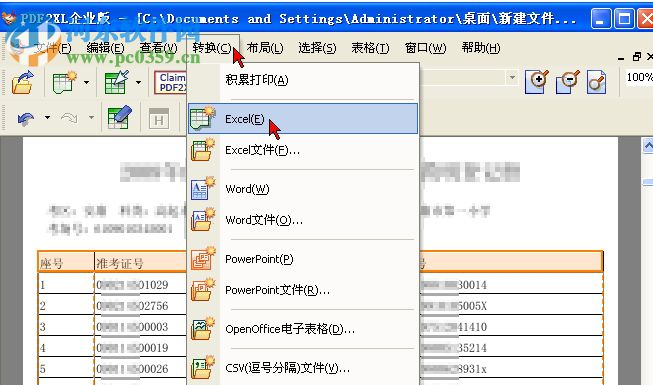Open the 查看(V) menu
The width and height of the screenshot is (653, 385).
pos(159,48)
